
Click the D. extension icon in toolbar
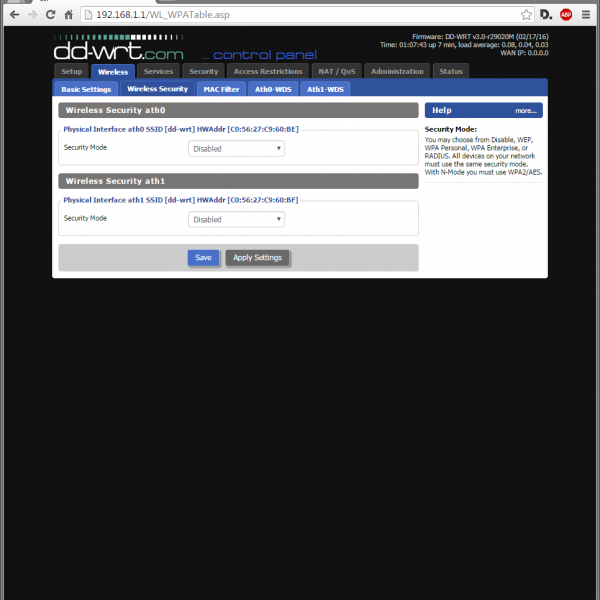tap(546, 15)
